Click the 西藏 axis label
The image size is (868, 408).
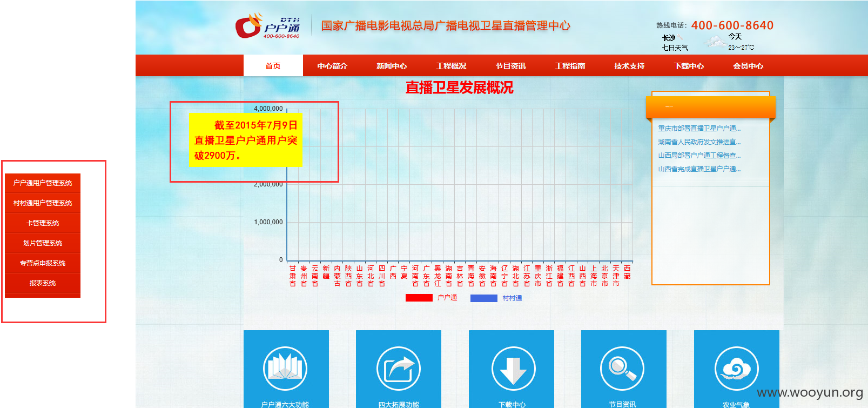[627, 272]
